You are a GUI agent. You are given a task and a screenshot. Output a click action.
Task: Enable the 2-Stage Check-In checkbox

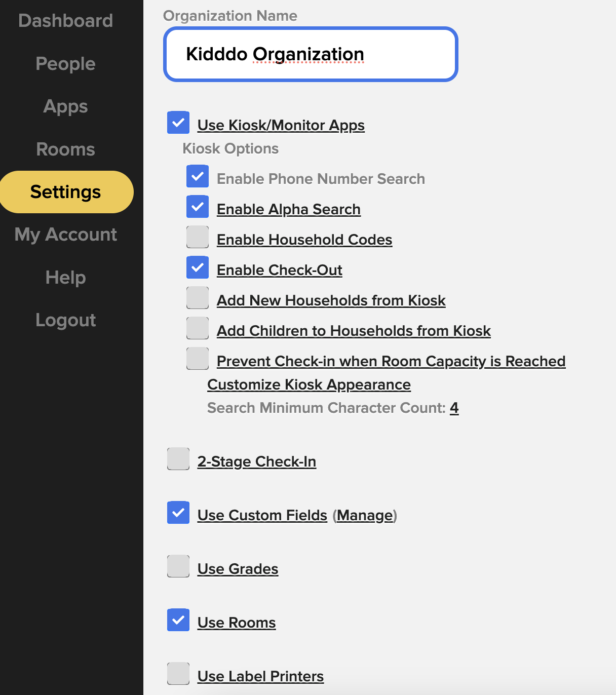(178, 459)
